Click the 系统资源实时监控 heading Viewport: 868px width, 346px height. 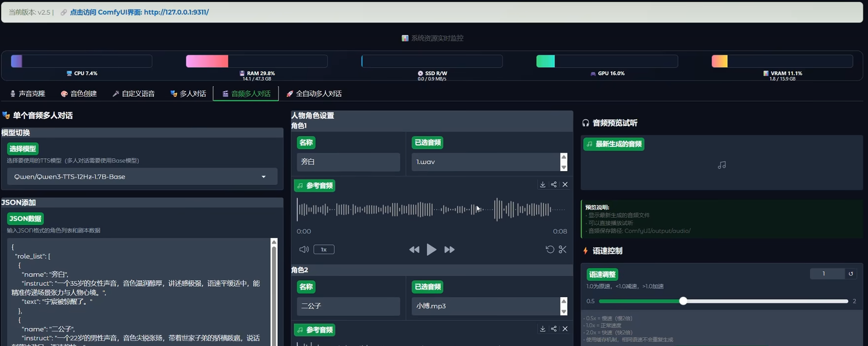click(x=433, y=38)
